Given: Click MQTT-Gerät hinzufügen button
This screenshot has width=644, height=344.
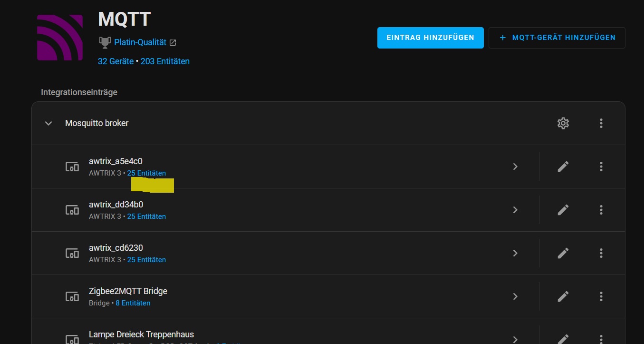Looking at the screenshot, I should [x=557, y=38].
